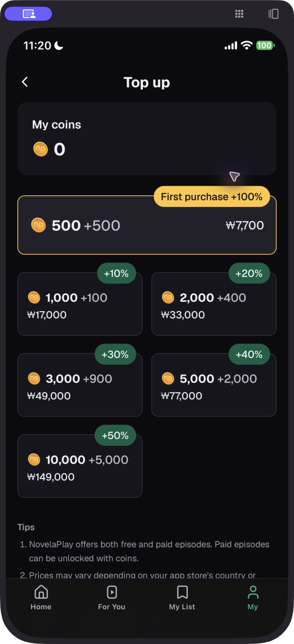Open the My List bookmark icon
The width and height of the screenshot is (294, 644).
point(182,592)
